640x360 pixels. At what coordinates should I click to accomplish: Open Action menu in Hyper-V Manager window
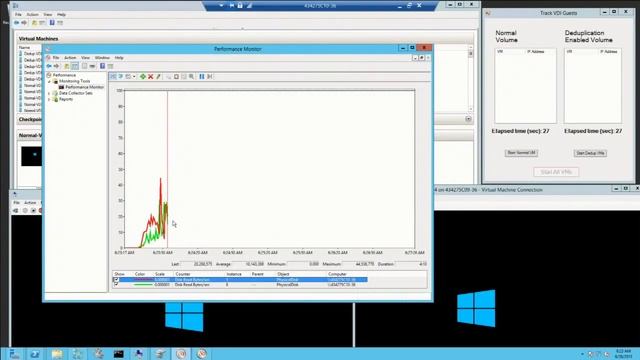pyautogui.click(x=32, y=14)
